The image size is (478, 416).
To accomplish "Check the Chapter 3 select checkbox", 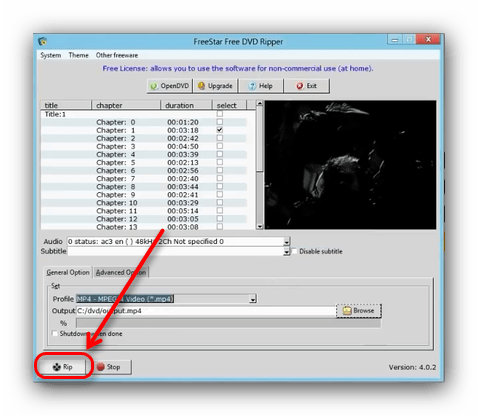I will pyautogui.click(x=220, y=146).
